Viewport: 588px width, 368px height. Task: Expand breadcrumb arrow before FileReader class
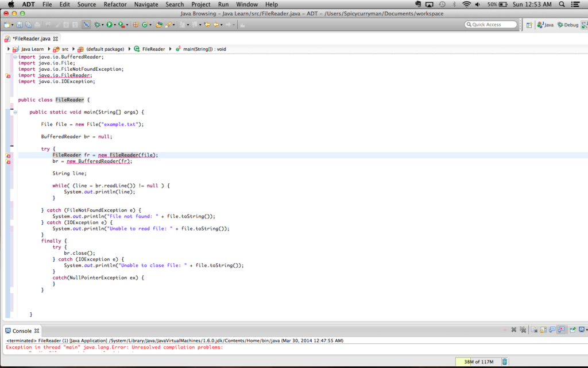[x=130, y=49]
